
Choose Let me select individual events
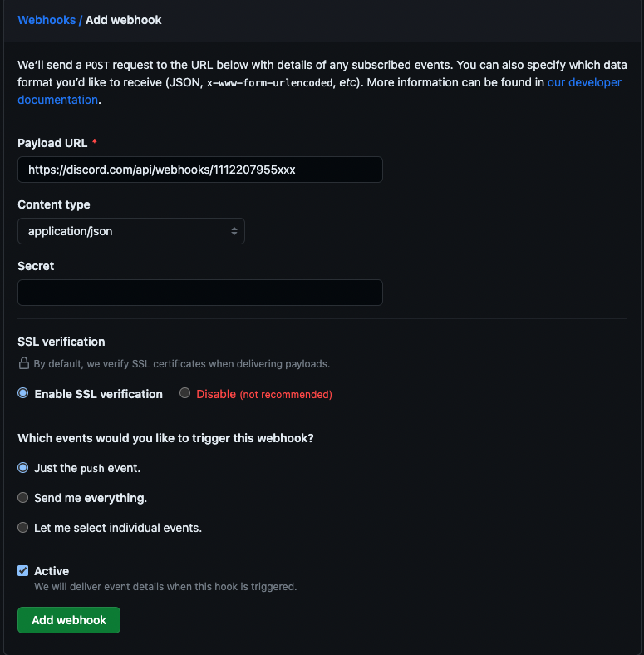click(x=23, y=528)
